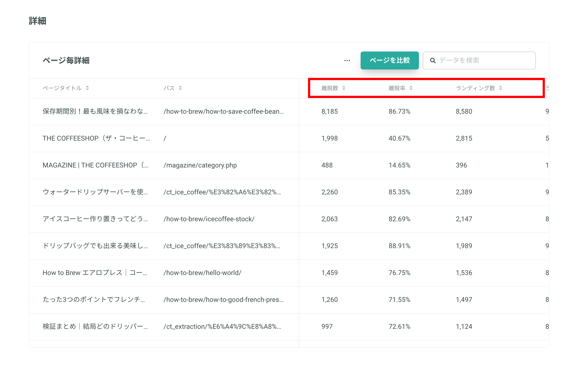Click the ページを比較 button
Image resolution: width=588 pixels, height=368 pixels.
389,60
